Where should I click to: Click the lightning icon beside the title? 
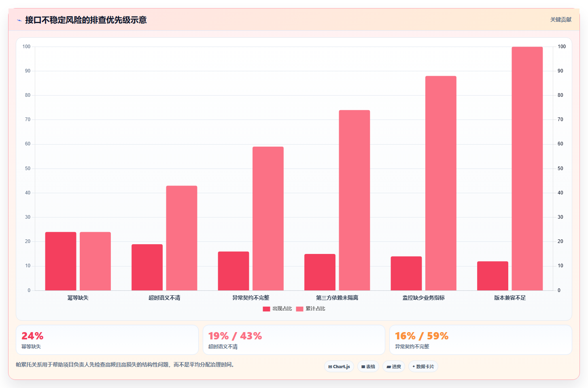(19, 20)
